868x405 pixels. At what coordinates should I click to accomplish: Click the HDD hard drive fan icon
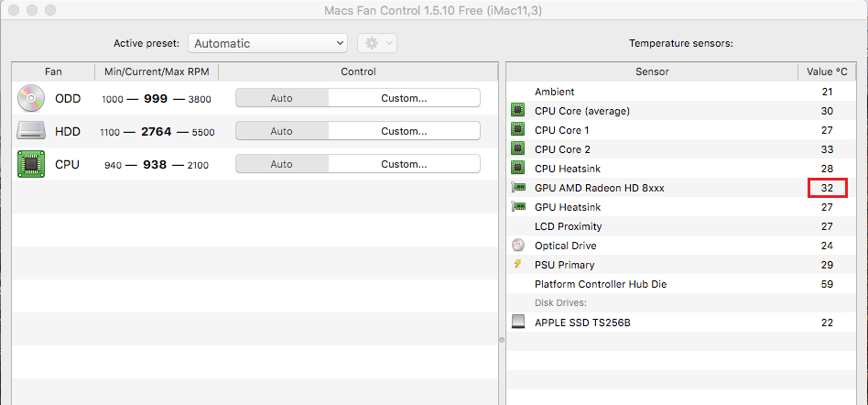pos(30,131)
